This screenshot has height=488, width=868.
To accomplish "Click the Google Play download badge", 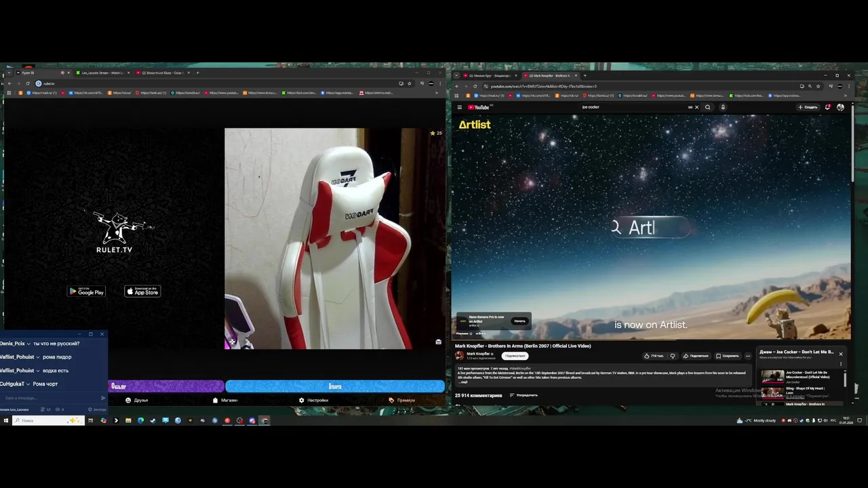I will tap(86, 291).
